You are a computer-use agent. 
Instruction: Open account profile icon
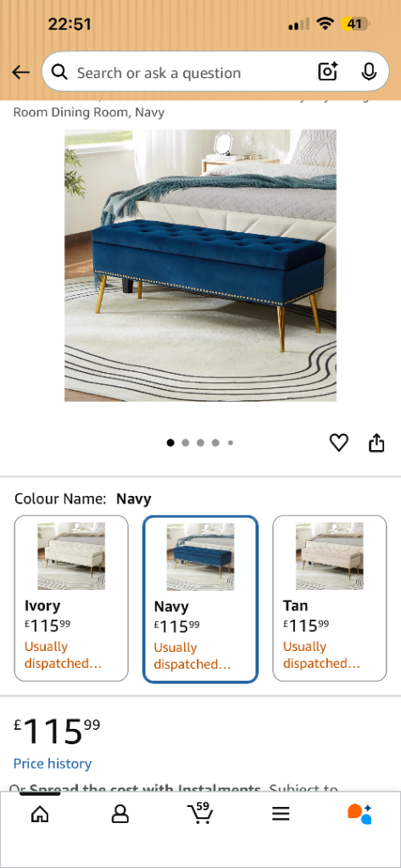click(x=120, y=813)
